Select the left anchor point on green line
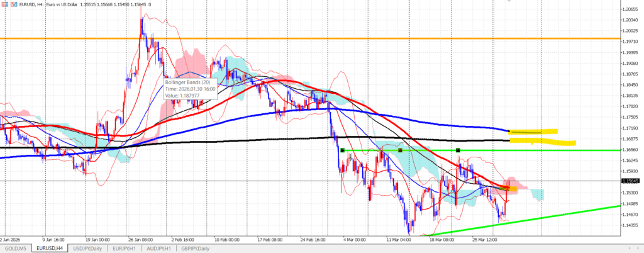This screenshot has width=644, height=253. click(342, 150)
